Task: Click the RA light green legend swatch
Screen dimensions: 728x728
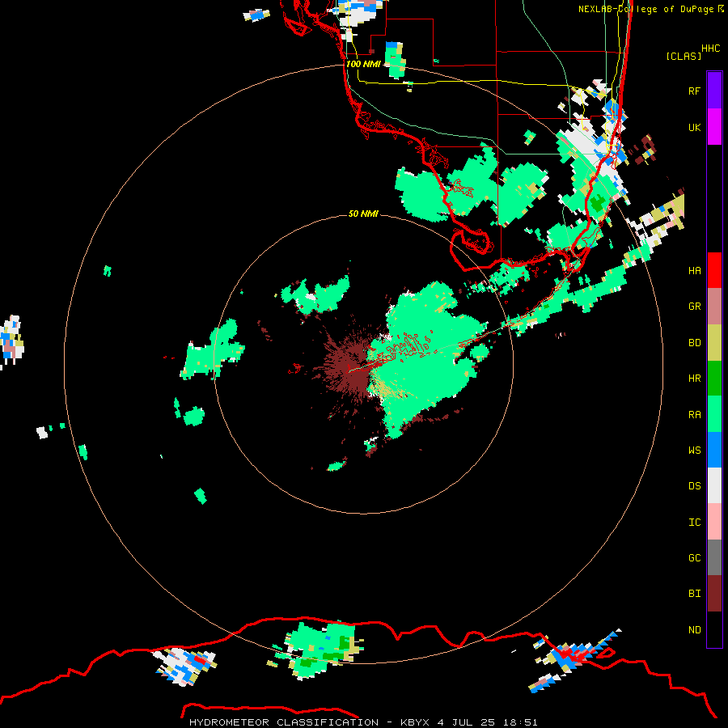Action: [714, 414]
